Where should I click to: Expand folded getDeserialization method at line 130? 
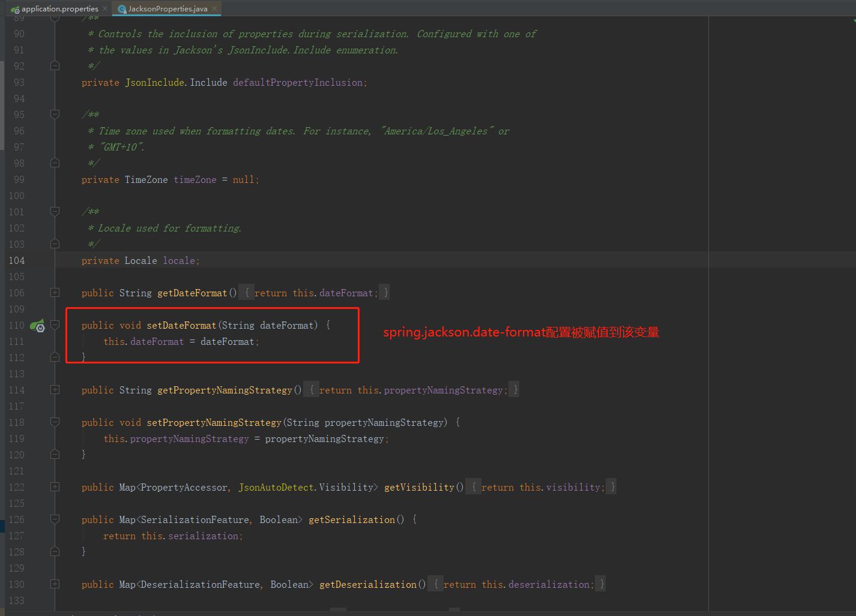click(55, 584)
